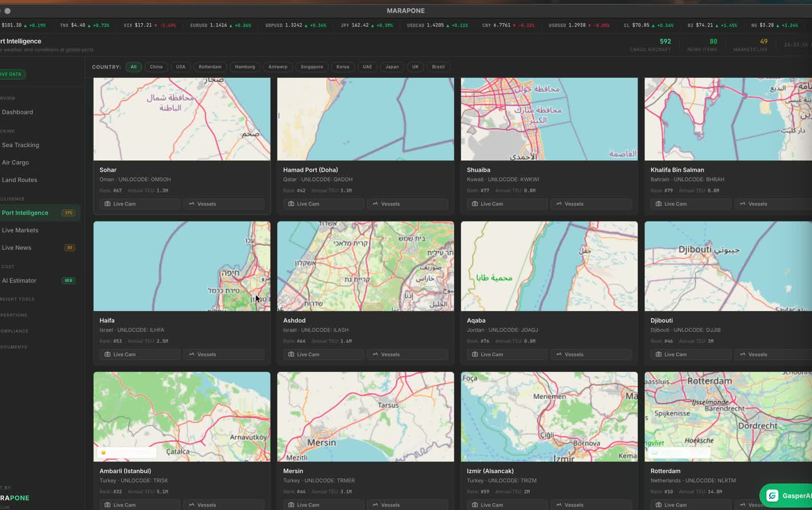Open Live Cam for Ambarli (Istanbul)
The height and width of the screenshot is (510, 812).
(x=140, y=504)
